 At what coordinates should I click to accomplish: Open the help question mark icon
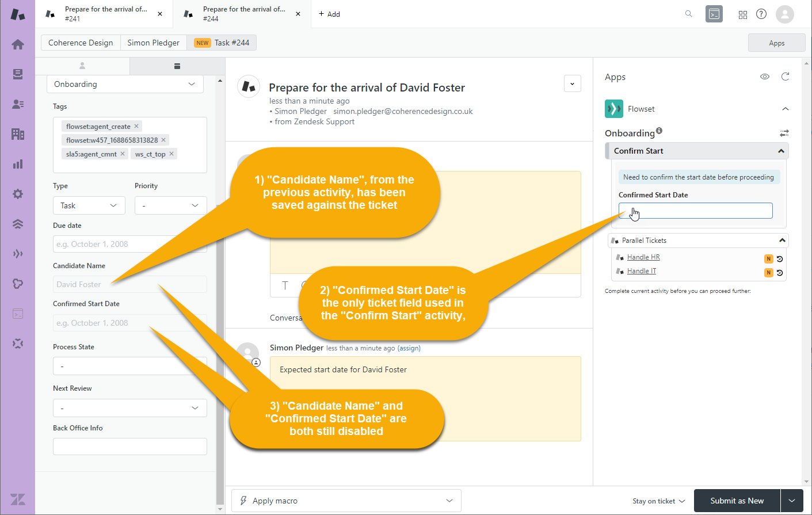(x=761, y=14)
